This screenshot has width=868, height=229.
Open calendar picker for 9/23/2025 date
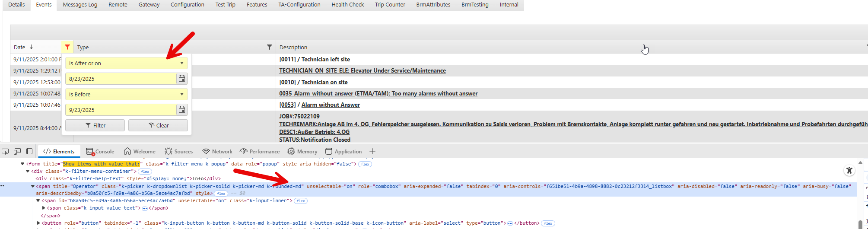click(x=182, y=110)
